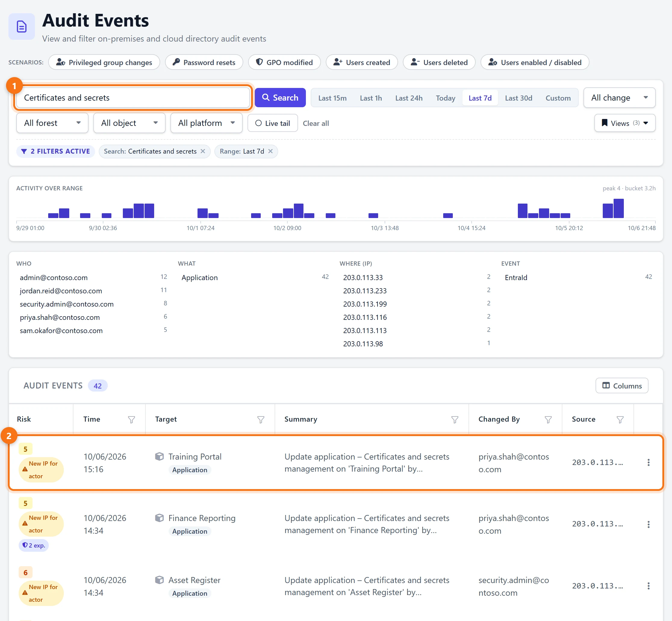This screenshot has width=672, height=621.
Task: Select the Last 24h time range
Action: tap(409, 98)
